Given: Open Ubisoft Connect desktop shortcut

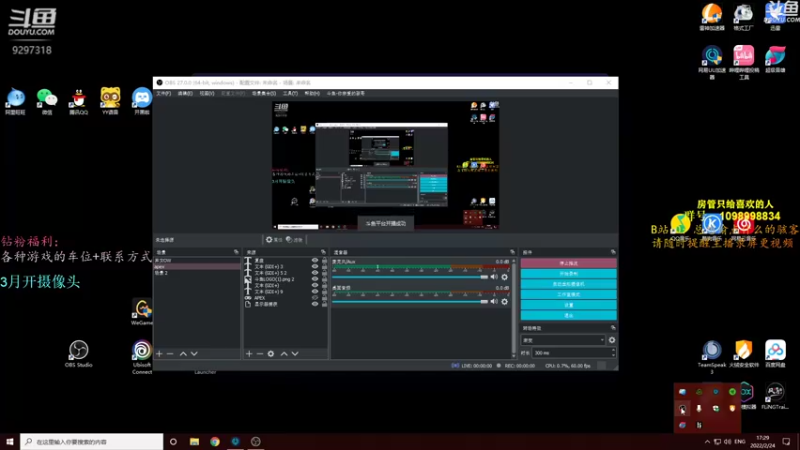Looking at the screenshot, I should 142,357.
